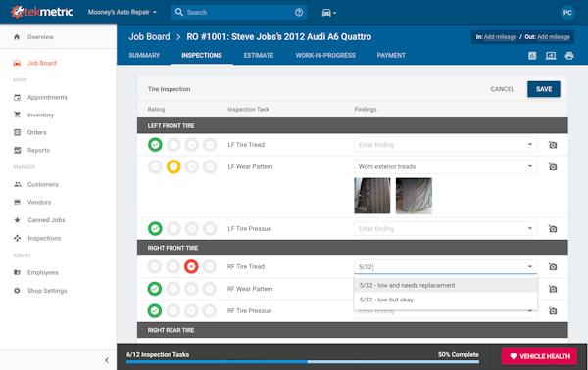Expand LF Tire Pressue findings dropdown arrow
Image resolution: width=588 pixels, height=370 pixels.
[530, 228]
